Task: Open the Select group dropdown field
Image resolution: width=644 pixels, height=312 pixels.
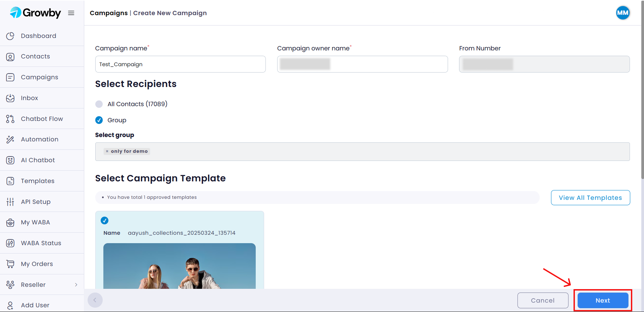Action: pyautogui.click(x=362, y=151)
